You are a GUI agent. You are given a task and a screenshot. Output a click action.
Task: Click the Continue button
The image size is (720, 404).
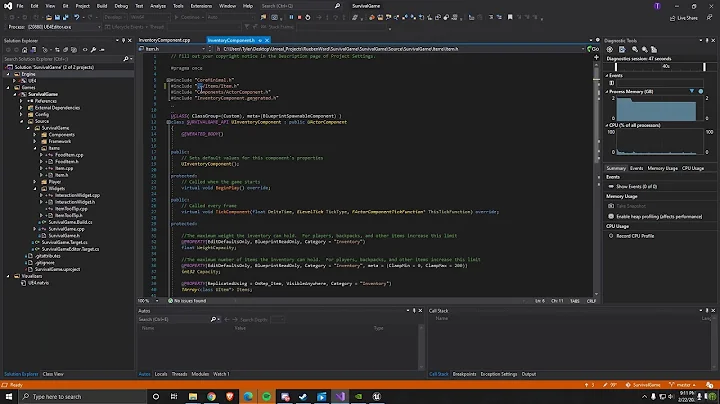[x=187, y=17]
